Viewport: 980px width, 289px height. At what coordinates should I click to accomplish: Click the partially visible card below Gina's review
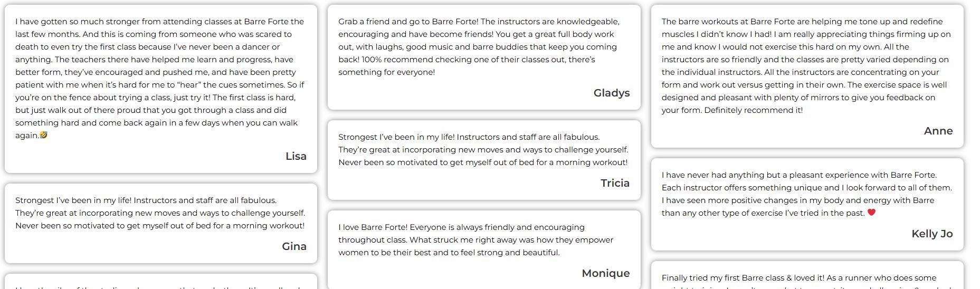tap(160, 283)
